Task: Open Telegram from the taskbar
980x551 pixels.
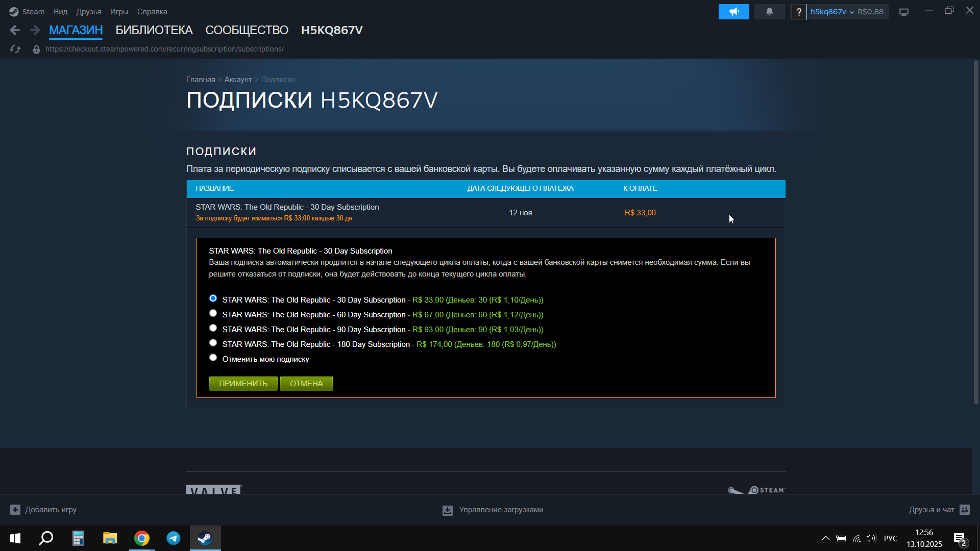Action: (x=174, y=538)
